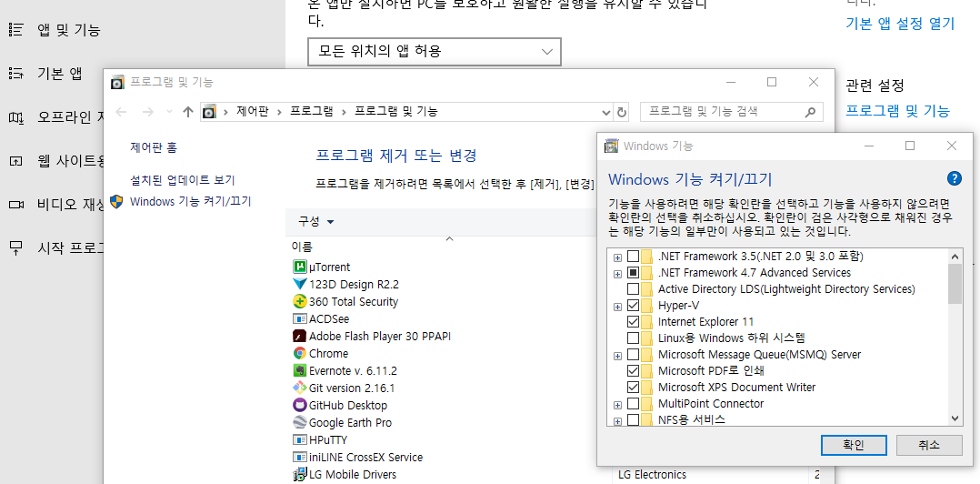The width and height of the screenshot is (980, 484).
Task: Click the GitHub Desktop icon
Action: pyautogui.click(x=299, y=405)
